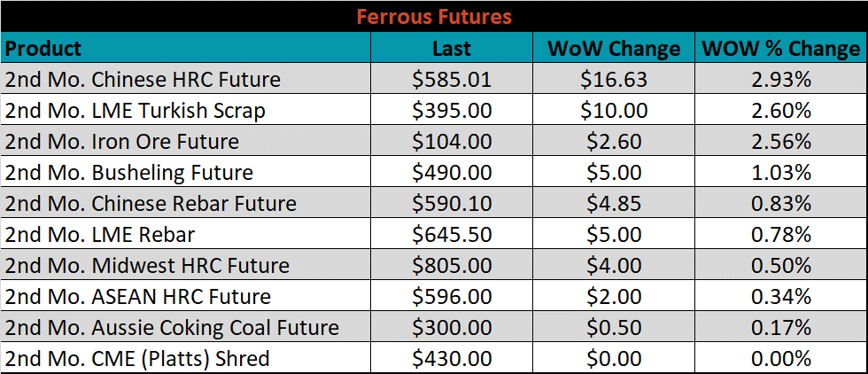Click the WOW % Change header
Image resolution: width=868 pixels, height=374 pixels.
(x=781, y=48)
